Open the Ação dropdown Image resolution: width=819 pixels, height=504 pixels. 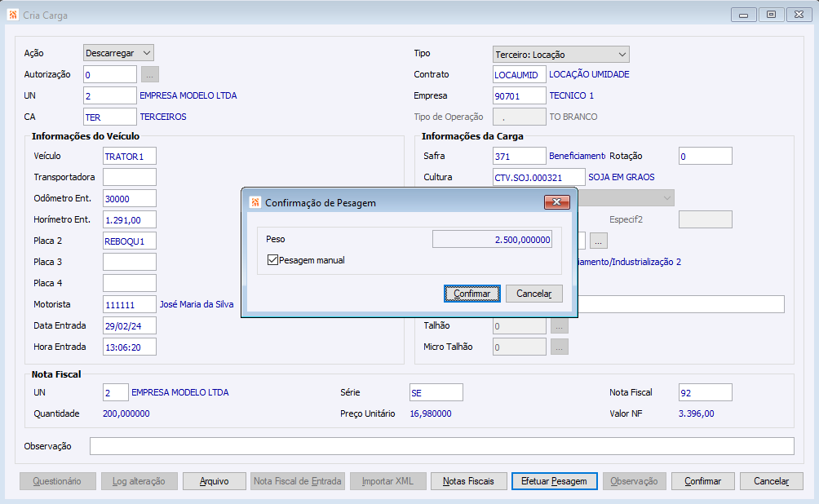point(118,53)
